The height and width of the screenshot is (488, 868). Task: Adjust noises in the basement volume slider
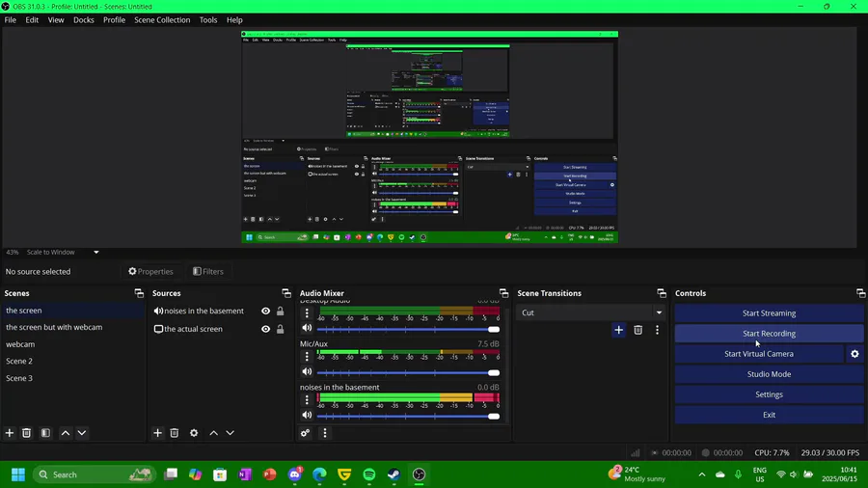tap(408, 416)
